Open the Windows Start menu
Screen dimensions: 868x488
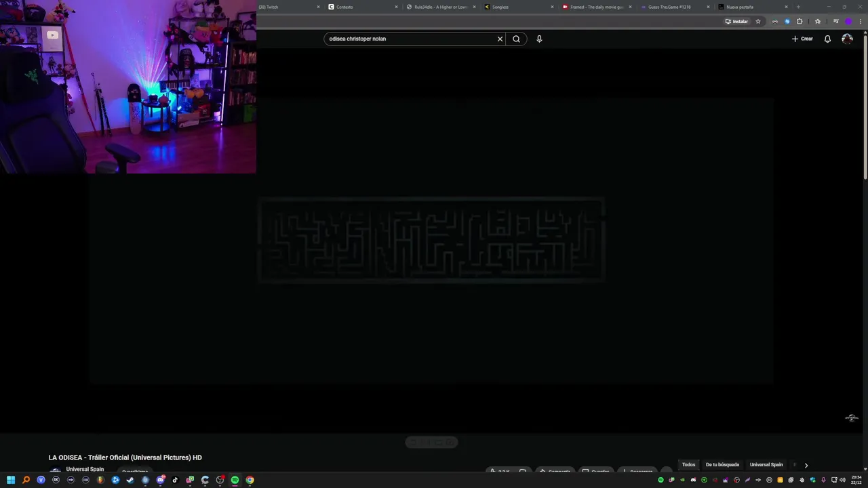click(11, 480)
